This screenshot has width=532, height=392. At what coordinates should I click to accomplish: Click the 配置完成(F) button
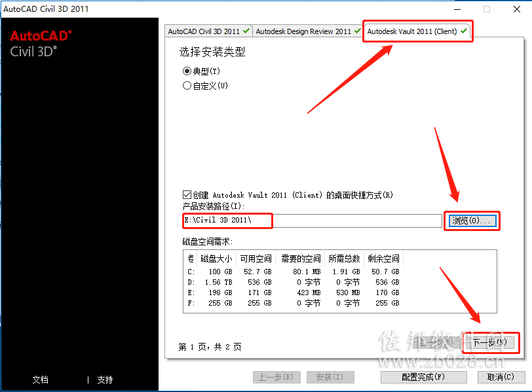(423, 377)
